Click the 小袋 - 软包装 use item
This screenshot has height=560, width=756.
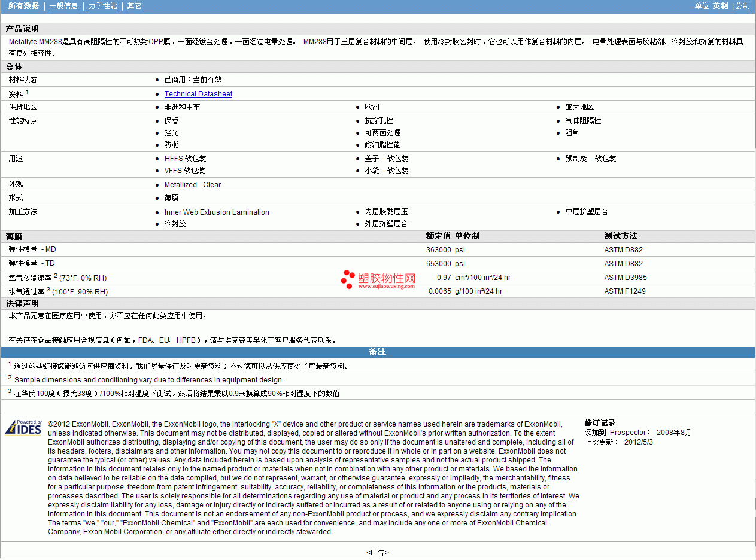coord(387,171)
